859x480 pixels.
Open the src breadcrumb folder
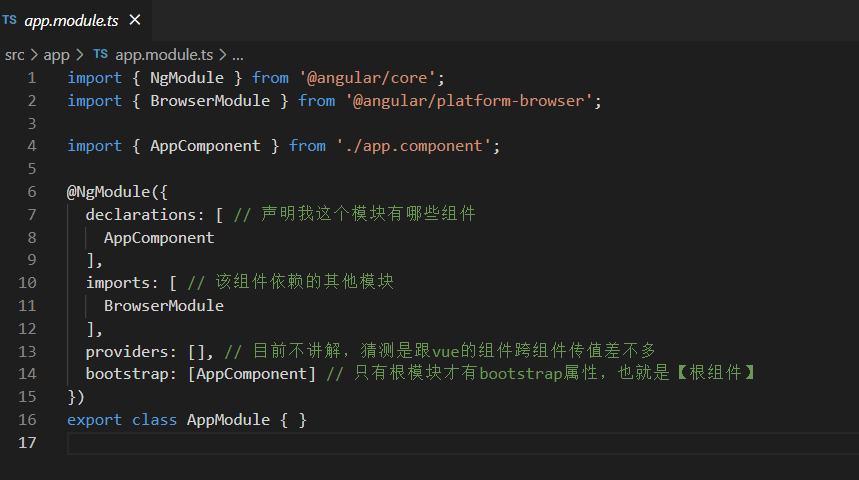(15, 55)
